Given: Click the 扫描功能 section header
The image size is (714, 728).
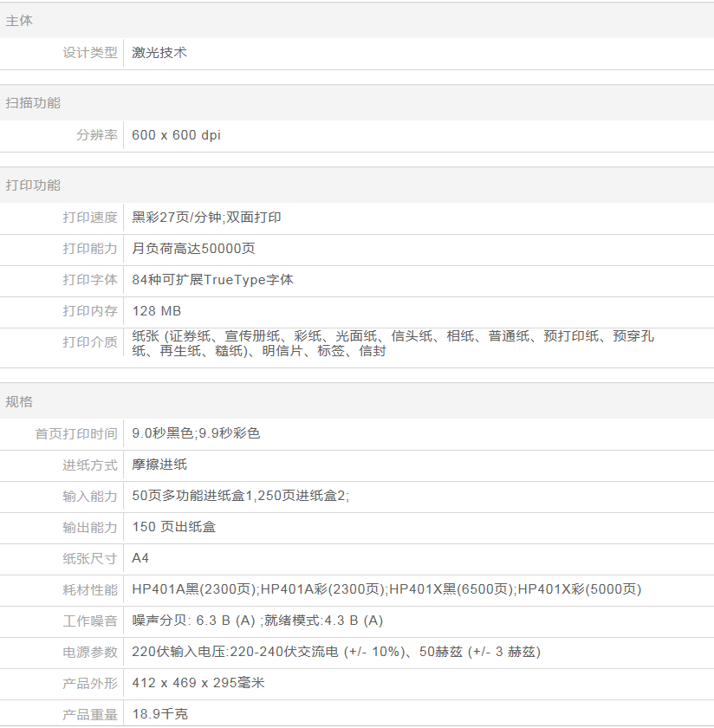Looking at the screenshot, I should [x=33, y=103].
